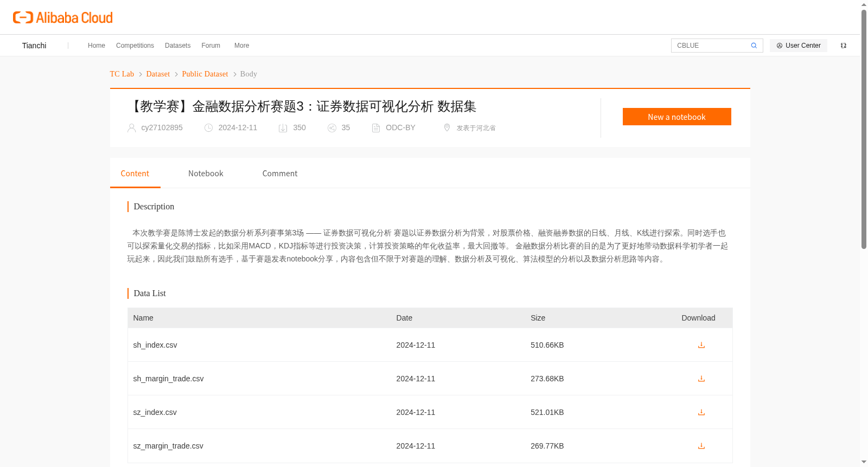Viewport: 868px width, 467px height.
Task: Click the sh_margin_trade.csv file name
Action: [x=169, y=379]
